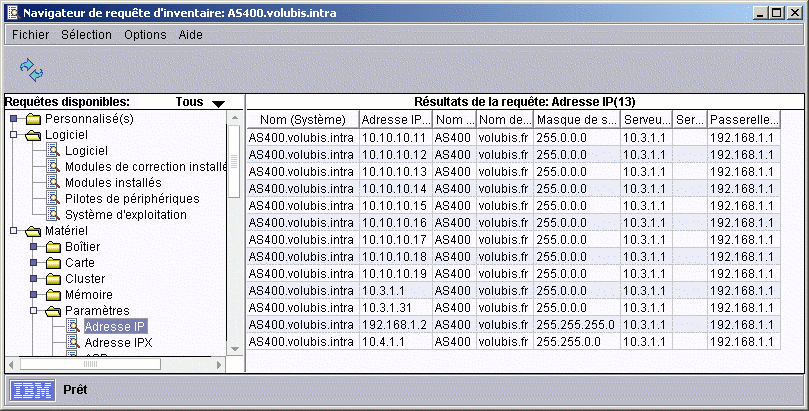Click the Serveu... column header
Screen dimensions: 809x411
[x=646, y=120]
